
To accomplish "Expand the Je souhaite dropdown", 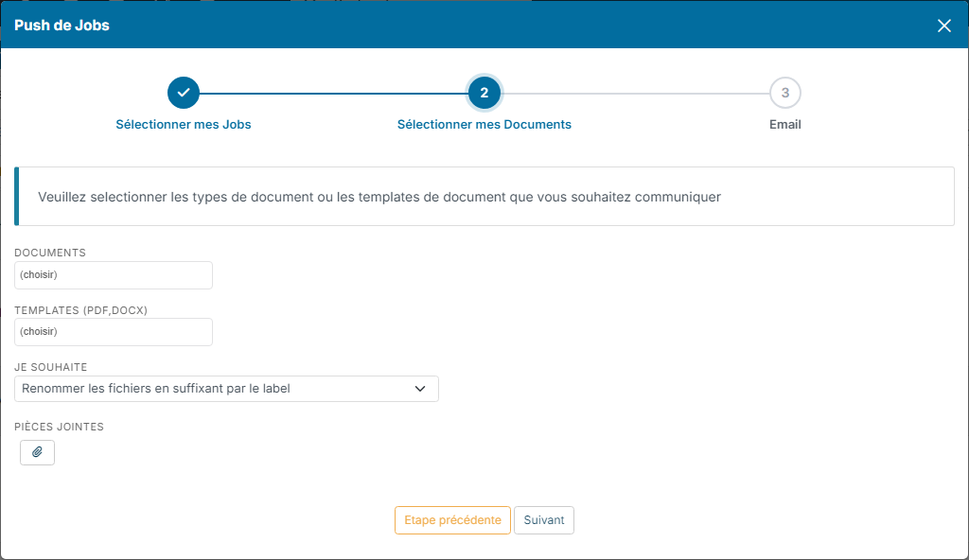I will click(227, 389).
